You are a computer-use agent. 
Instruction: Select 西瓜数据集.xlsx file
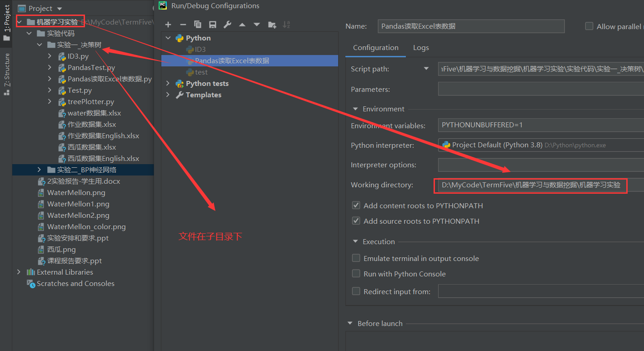[92, 147]
